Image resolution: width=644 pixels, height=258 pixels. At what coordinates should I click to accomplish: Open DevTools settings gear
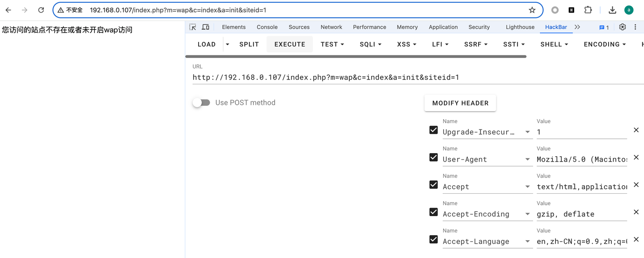coord(622,27)
